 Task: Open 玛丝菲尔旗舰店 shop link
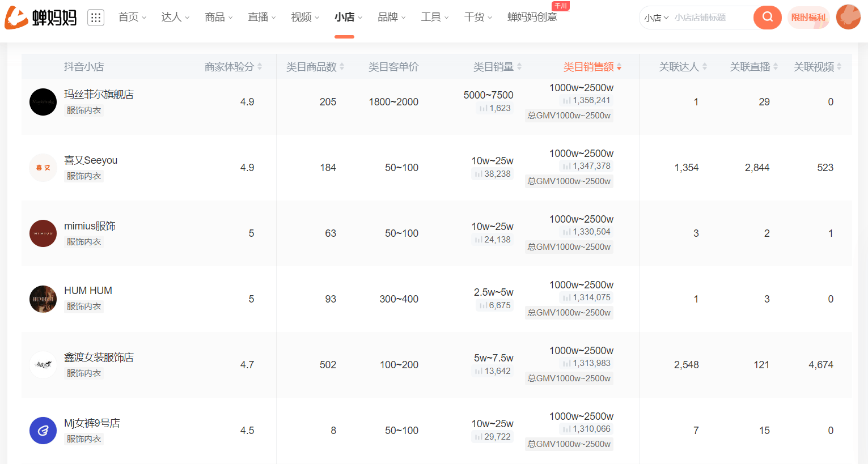pos(99,94)
